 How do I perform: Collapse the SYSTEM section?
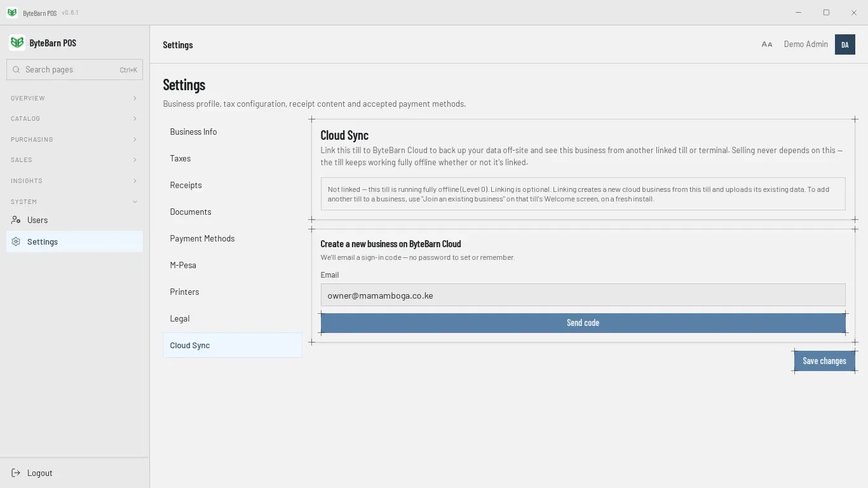(x=74, y=201)
